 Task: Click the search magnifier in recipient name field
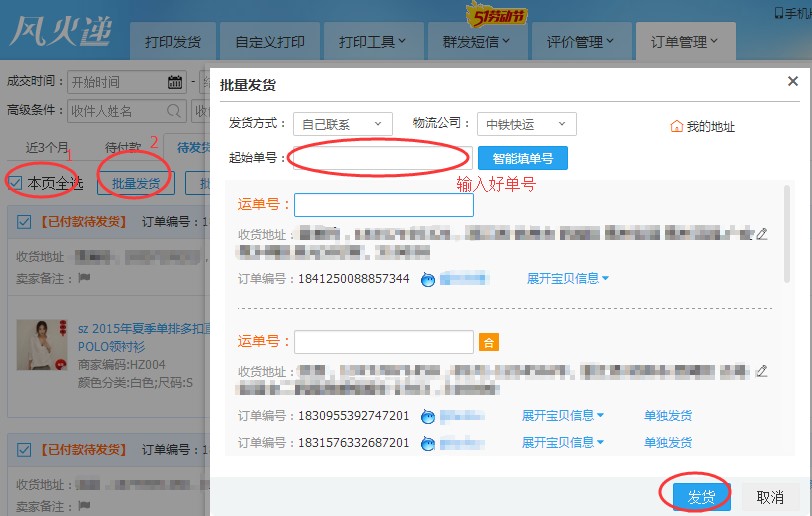click(174, 111)
